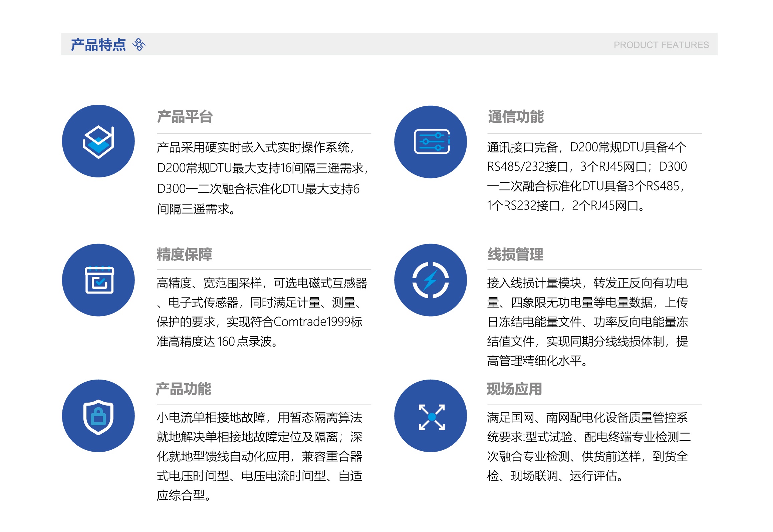Viewport: 773px width, 532px height.
Task: Click the line loss lightning bolt icon
Action: 430,280
